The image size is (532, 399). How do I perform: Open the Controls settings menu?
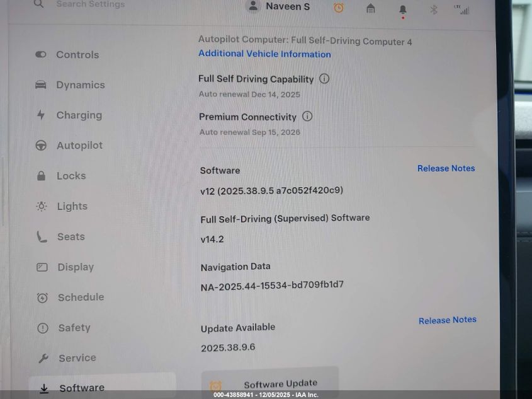pos(77,55)
